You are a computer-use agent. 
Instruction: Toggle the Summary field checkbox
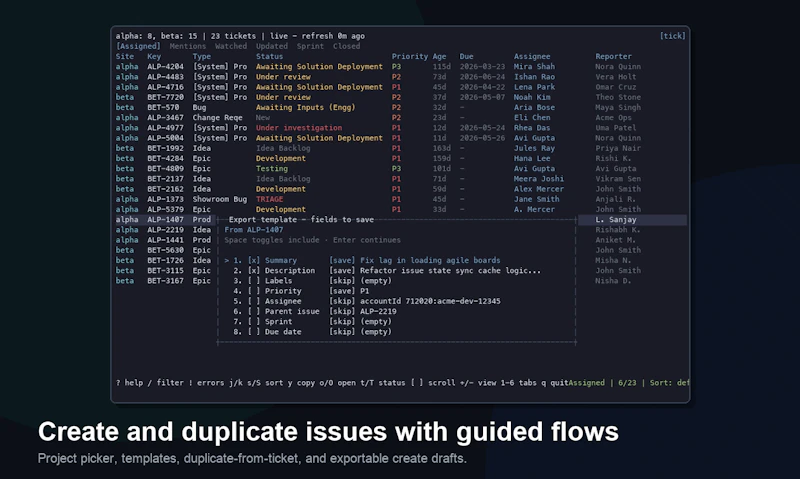coord(254,261)
